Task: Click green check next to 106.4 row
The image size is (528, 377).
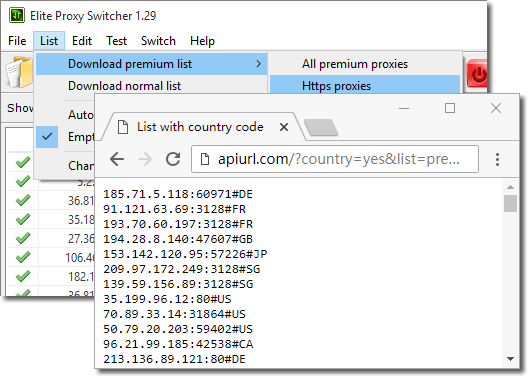Action: click(x=23, y=257)
